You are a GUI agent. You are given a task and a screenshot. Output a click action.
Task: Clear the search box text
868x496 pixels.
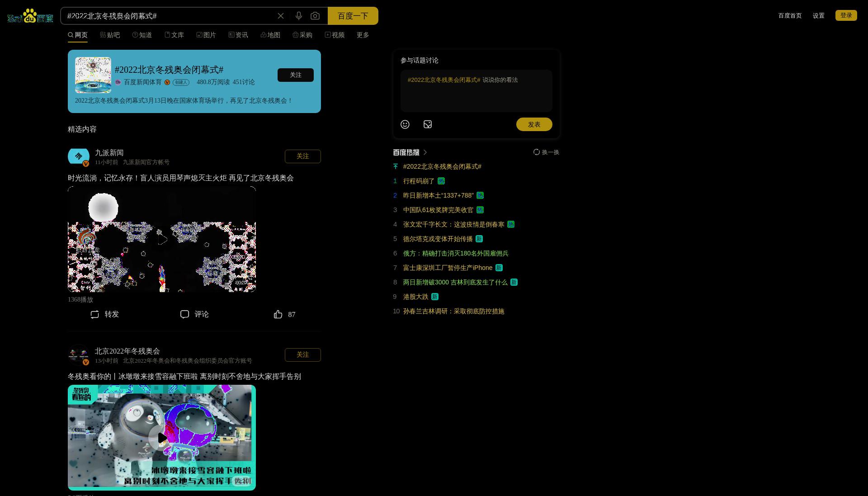point(281,16)
